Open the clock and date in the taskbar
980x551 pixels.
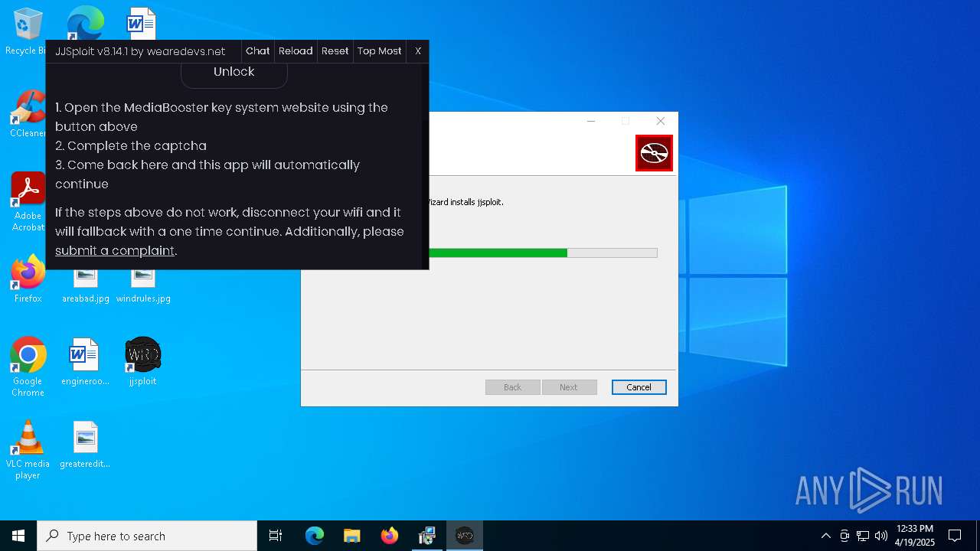tap(914, 536)
